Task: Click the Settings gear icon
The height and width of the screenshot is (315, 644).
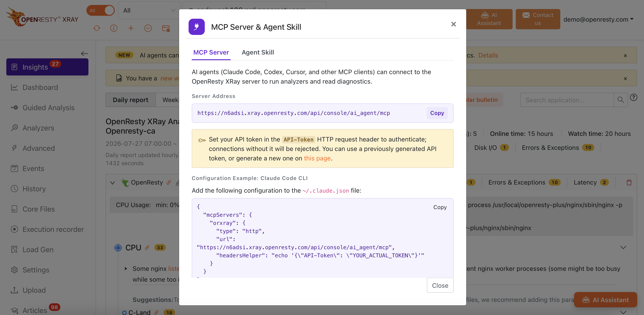Action: tap(14, 269)
